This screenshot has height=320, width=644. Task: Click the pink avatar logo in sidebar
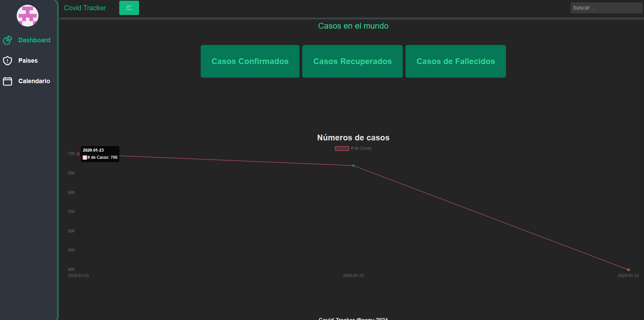(28, 16)
